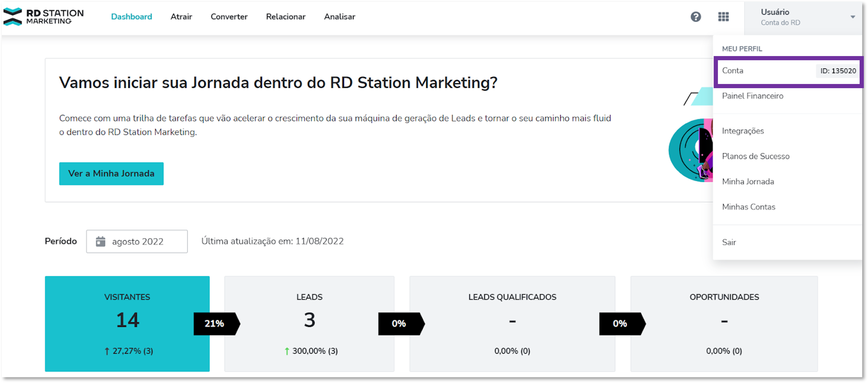
Task: Select the LEADS funnel card
Action: [309, 324]
